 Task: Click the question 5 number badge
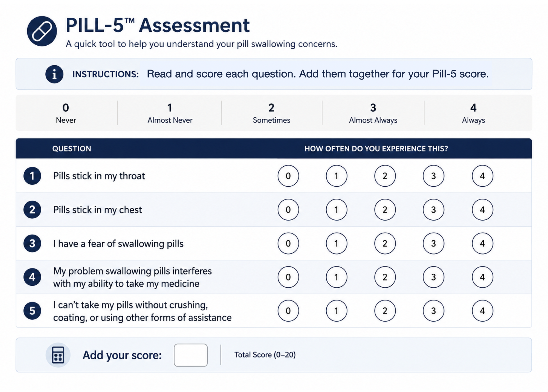click(32, 311)
